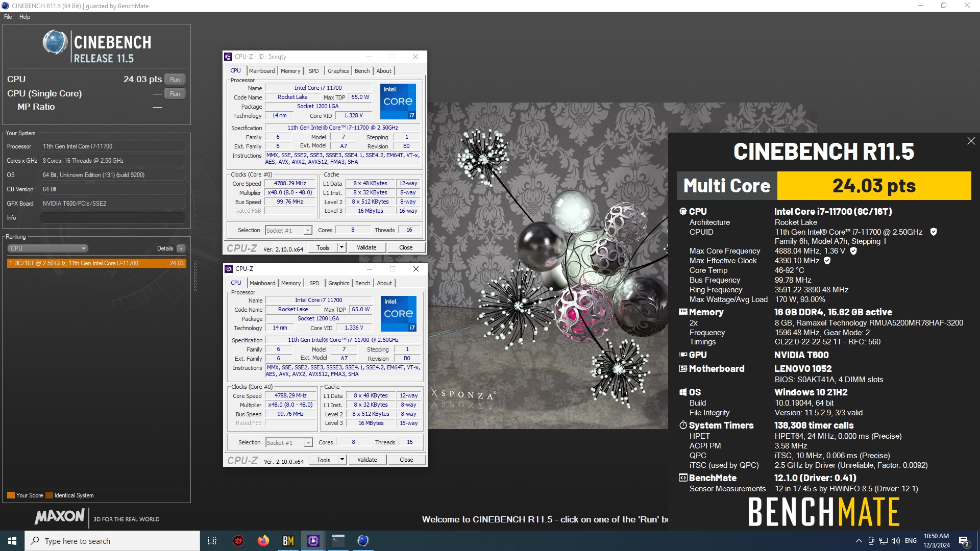Show hidden system tray icons
Viewport: 980px width, 551px height.
click(859, 541)
